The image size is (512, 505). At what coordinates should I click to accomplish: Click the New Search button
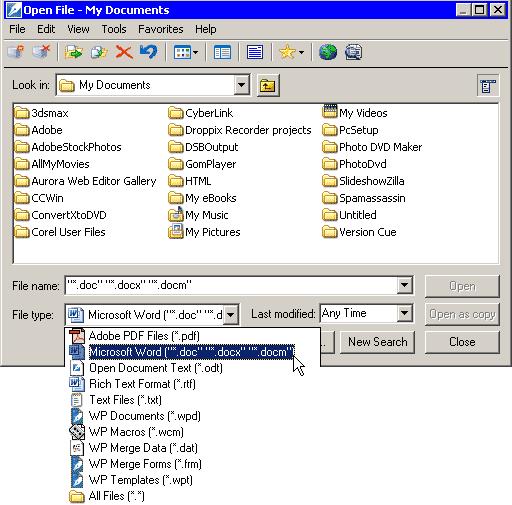click(x=377, y=342)
